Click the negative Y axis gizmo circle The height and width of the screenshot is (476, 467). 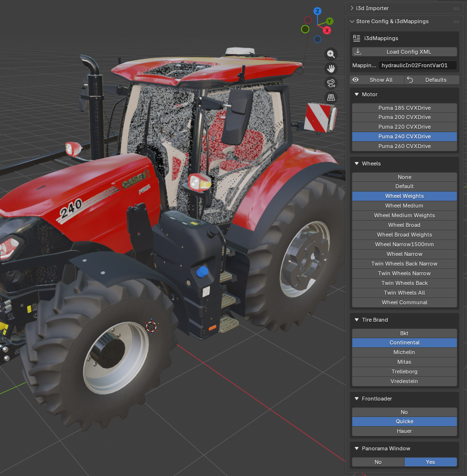tap(305, 29)
